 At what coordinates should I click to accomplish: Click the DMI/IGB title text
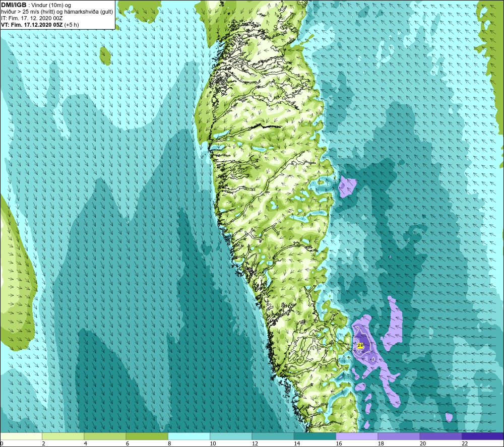(x=14, y=5)
